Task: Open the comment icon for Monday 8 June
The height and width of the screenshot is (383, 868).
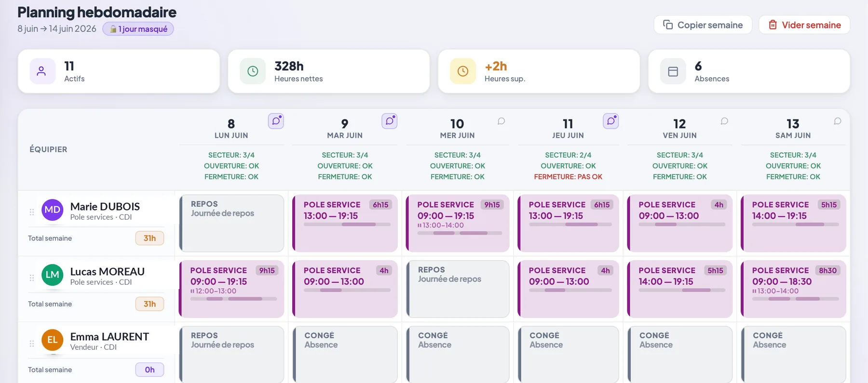Action: (276, 121)
